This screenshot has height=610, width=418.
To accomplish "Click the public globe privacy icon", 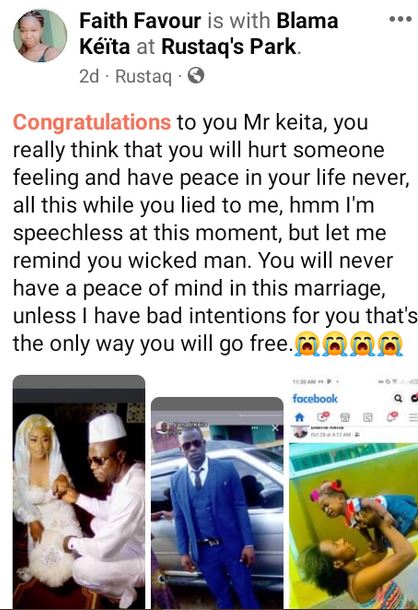I will [196, 75].
